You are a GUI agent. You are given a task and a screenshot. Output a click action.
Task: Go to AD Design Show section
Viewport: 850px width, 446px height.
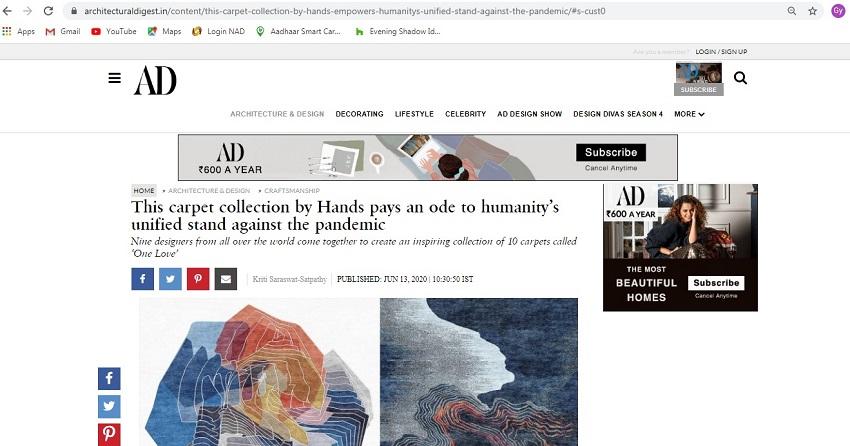(530, 114)
